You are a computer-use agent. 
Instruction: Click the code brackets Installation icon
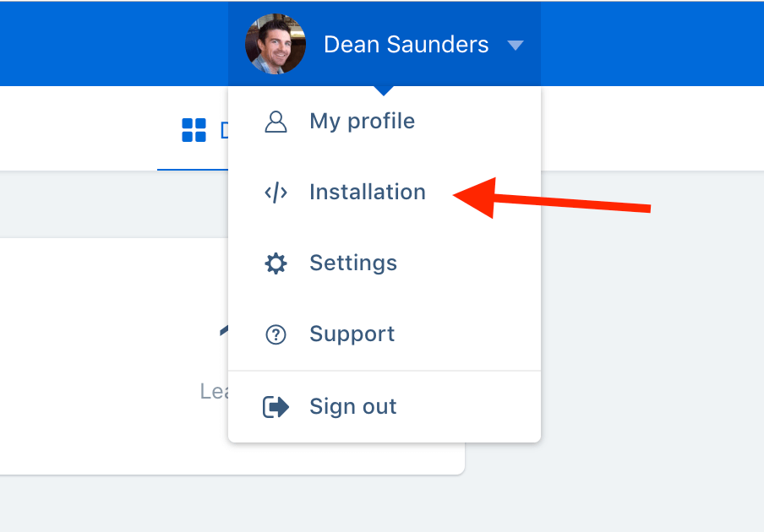coord(276,193)
